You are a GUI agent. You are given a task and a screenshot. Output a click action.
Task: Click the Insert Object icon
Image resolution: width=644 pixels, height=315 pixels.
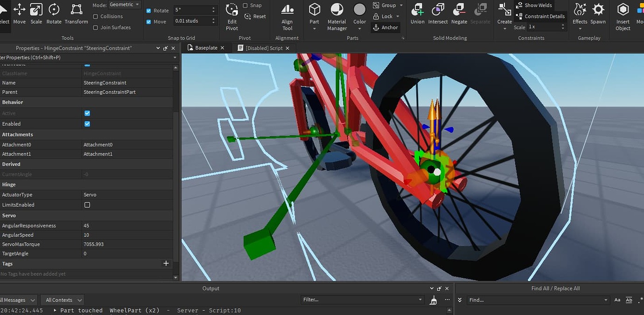623,14
